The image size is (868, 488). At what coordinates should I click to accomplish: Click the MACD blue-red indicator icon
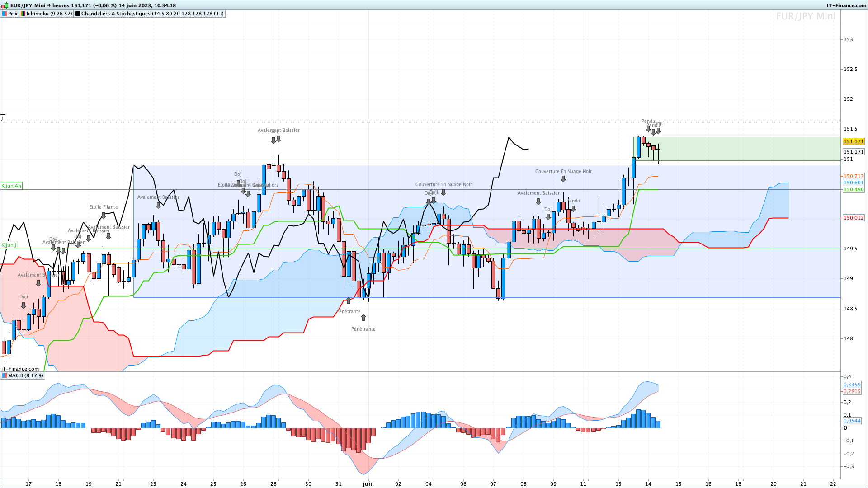coord(5,375)
